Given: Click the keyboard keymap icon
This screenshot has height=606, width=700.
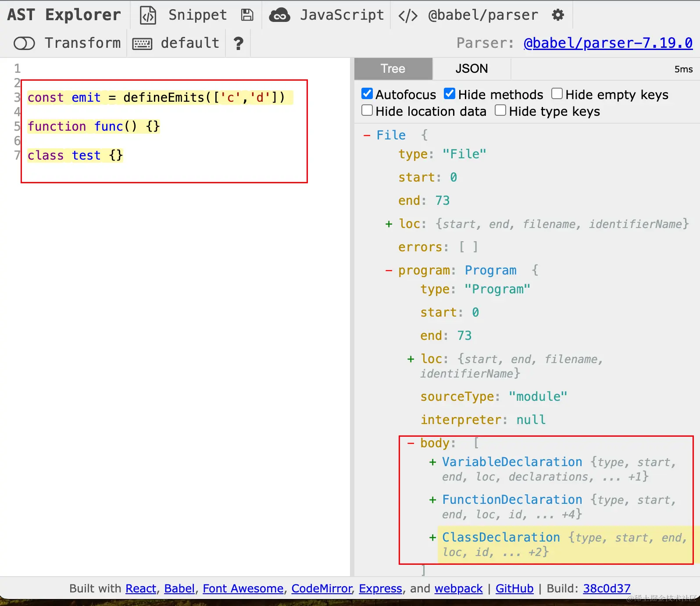Looking at the screenshot, I should click(x=142, y=43).
